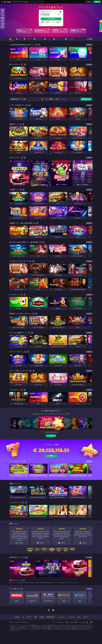Click the Japan flag language icon
Viewport: 102px width, 644px height.
100,31
